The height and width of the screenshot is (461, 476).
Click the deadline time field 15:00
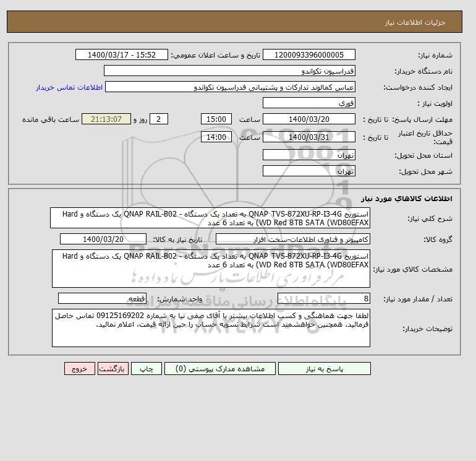[x=216, y=119]
